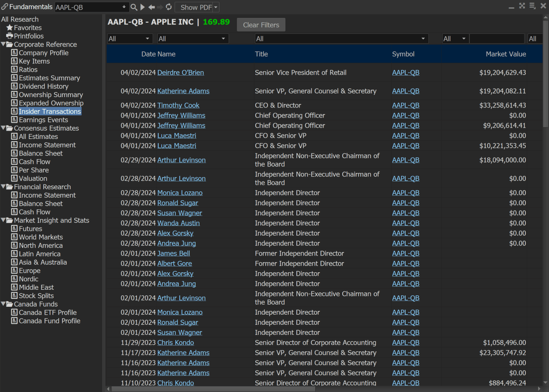
Task: Click the document icon beside Valuation
Action: point(14,178)
